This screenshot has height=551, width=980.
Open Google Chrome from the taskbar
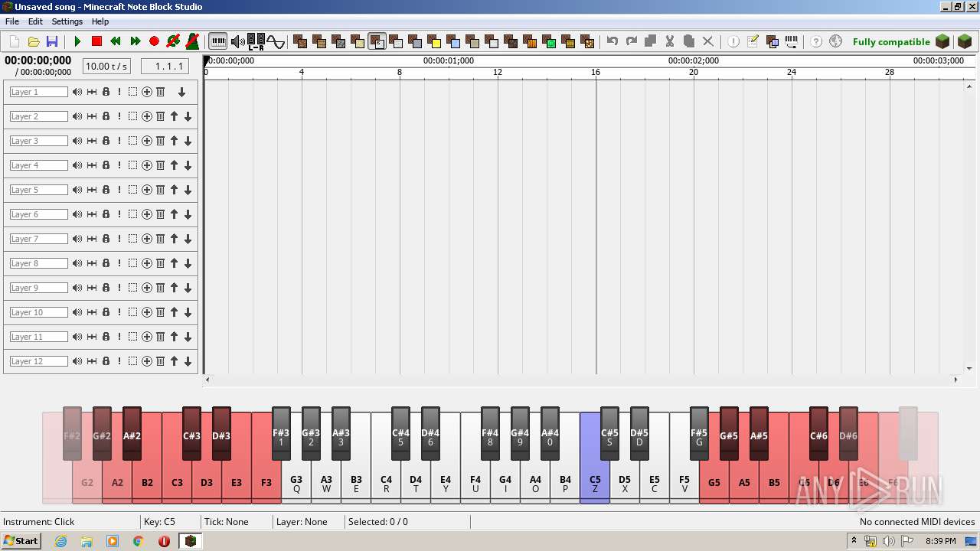[139, 541]
